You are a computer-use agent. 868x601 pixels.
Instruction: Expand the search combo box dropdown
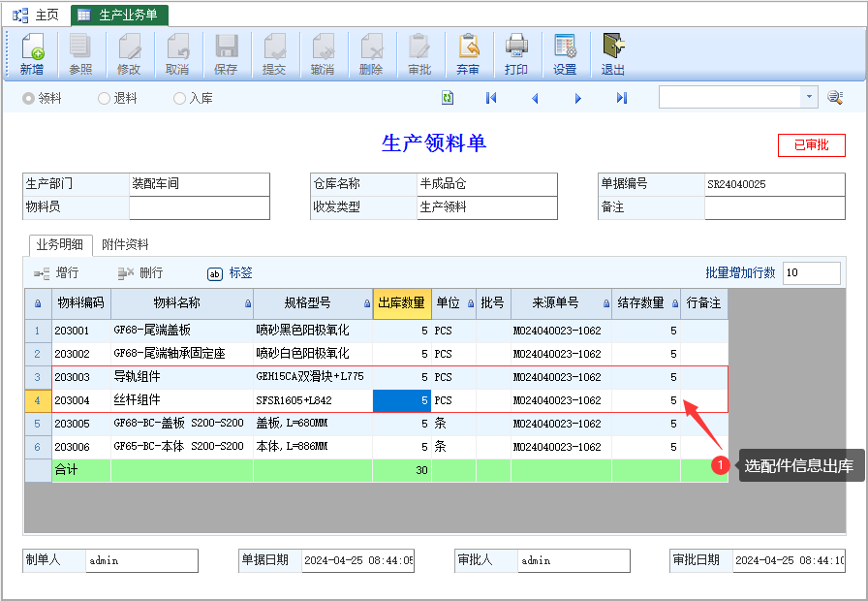pos(809,98)
